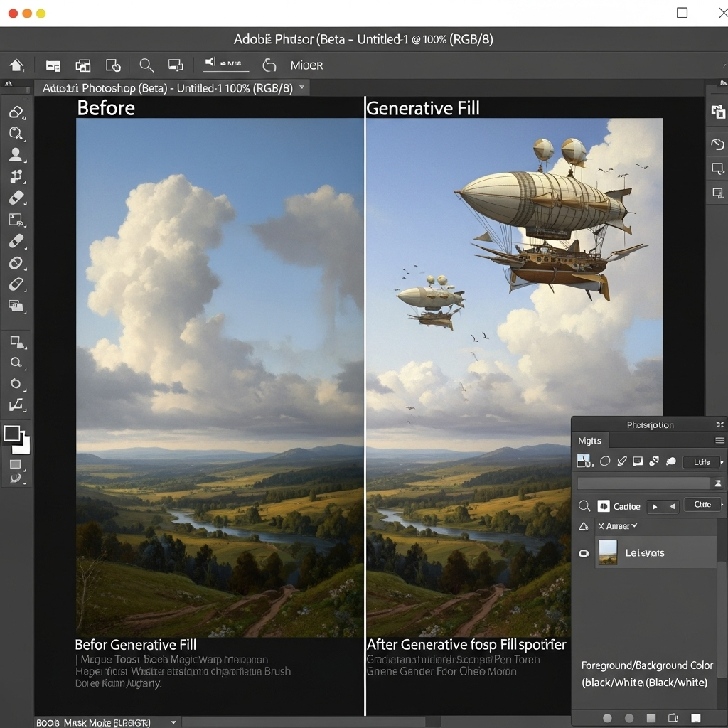728x728 pixels.
Task: Enable the circle mask option in the panel
Action: 604,461
